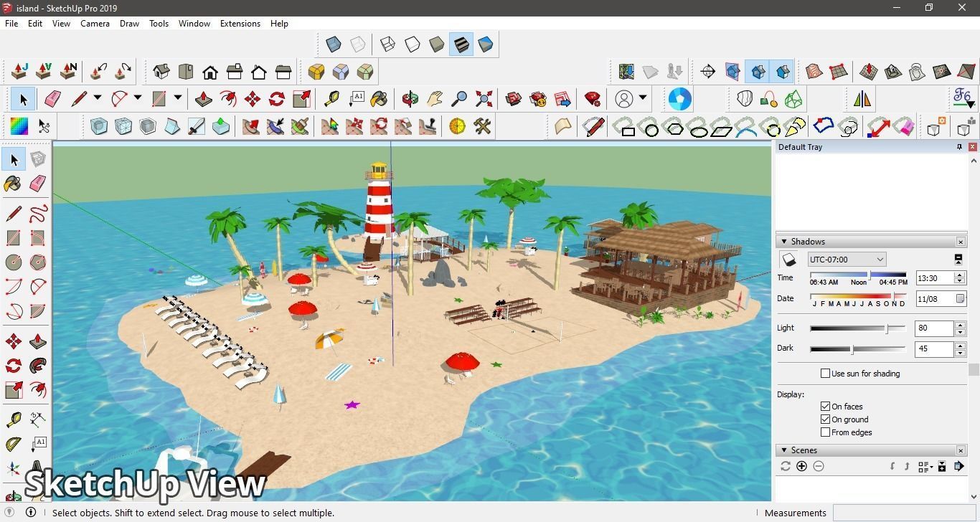This screenshot has height=522, width=980.
Task: Click the color spectrum palette icon
Action: pos(19,126)
